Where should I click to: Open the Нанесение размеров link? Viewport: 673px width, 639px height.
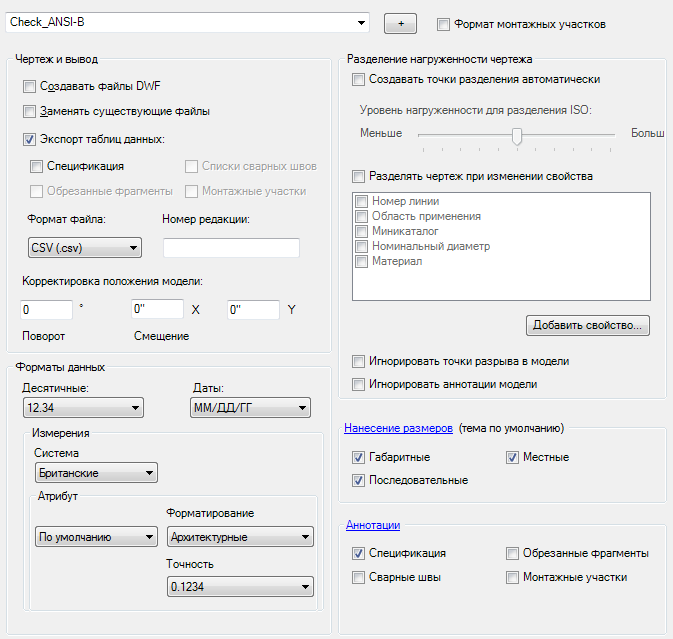(x=399, y=428)
